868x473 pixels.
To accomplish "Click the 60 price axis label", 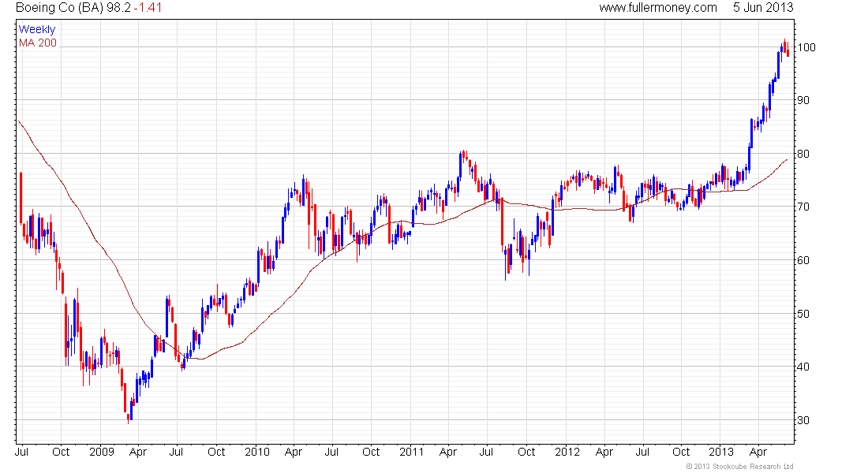I will (x=803, y=260).
